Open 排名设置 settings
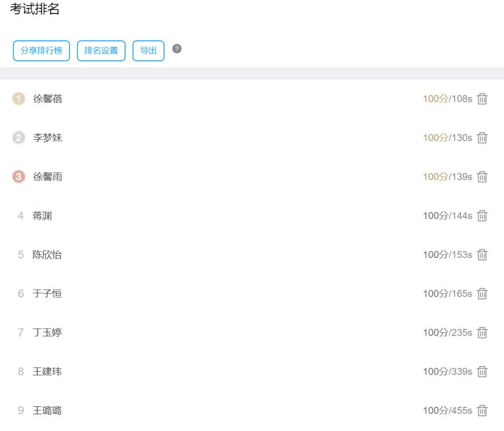 coord(101,51)
